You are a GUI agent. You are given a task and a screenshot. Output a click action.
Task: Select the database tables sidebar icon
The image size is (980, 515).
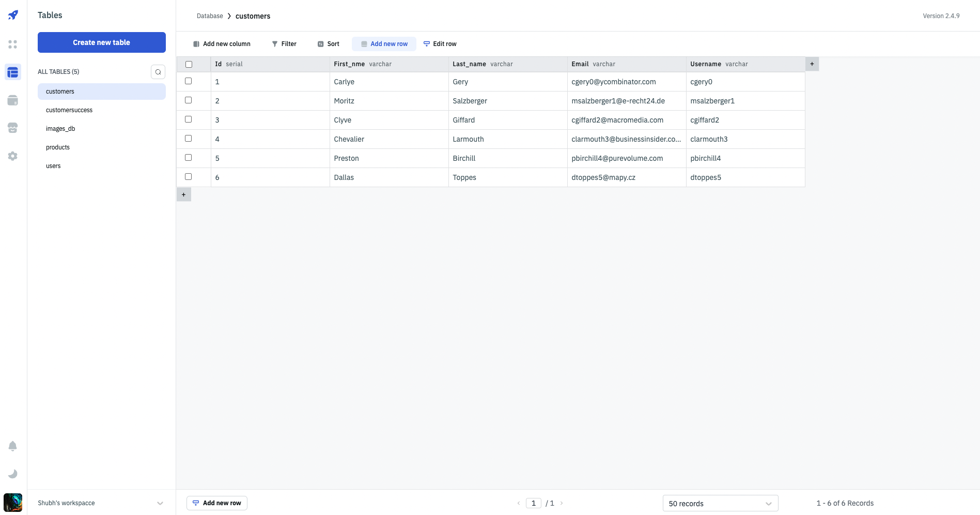13,72
